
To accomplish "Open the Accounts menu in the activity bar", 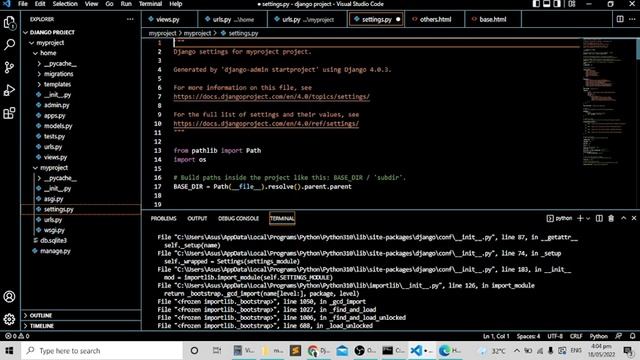I will click(x=9, y=296).
